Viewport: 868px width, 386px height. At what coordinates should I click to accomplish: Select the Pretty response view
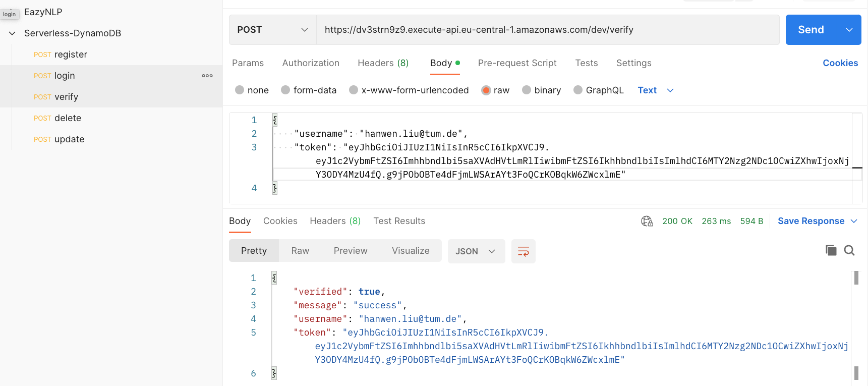click(x=254, y=251)
